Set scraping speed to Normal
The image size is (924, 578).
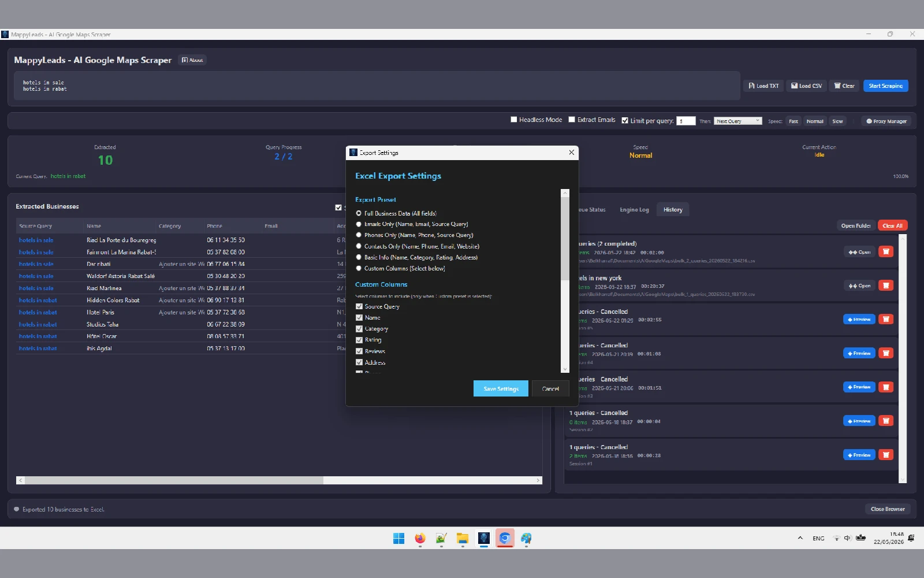pyautogui.click(x=815, y=121)
